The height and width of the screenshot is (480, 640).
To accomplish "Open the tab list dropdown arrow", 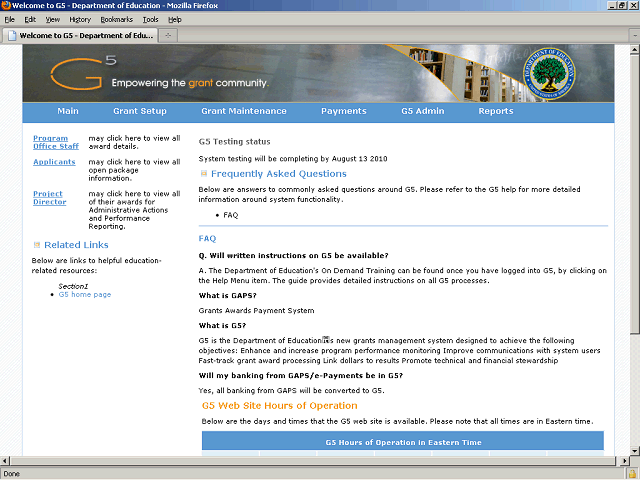I will tap(635, 36).
